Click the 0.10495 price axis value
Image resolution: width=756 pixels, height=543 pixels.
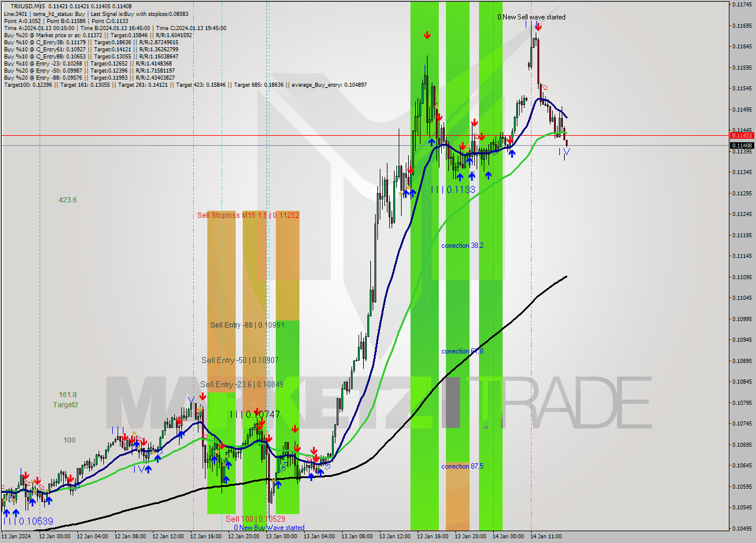[x=741, y=528]
